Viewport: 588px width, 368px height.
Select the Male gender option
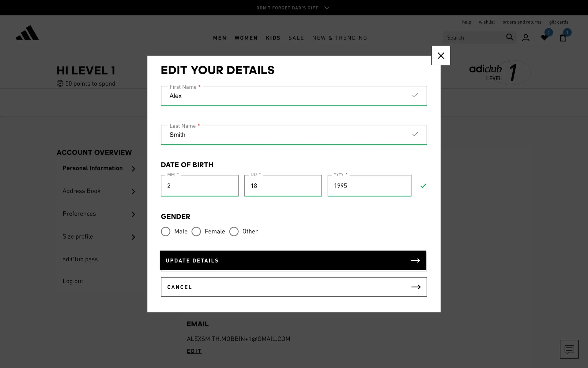click(x=166, y=232)
